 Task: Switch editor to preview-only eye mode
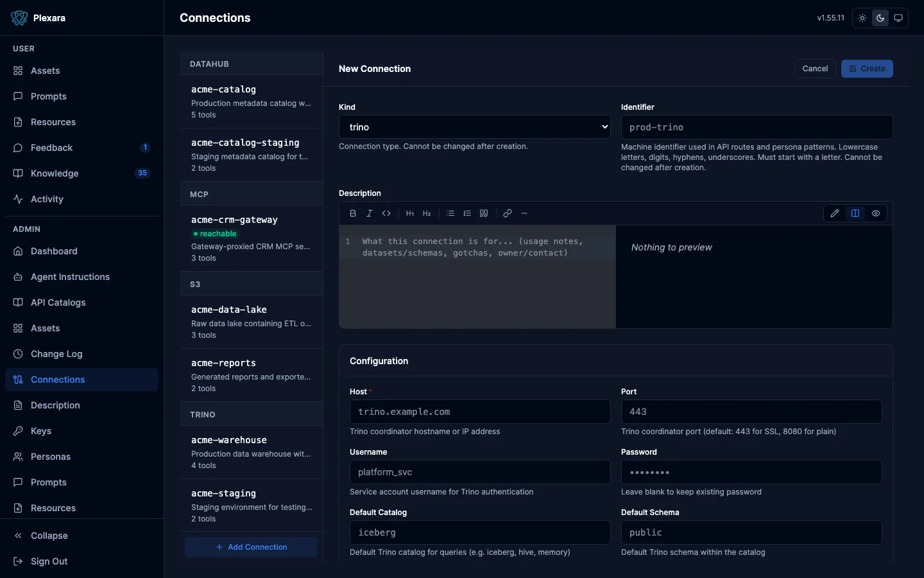[876, 213]
